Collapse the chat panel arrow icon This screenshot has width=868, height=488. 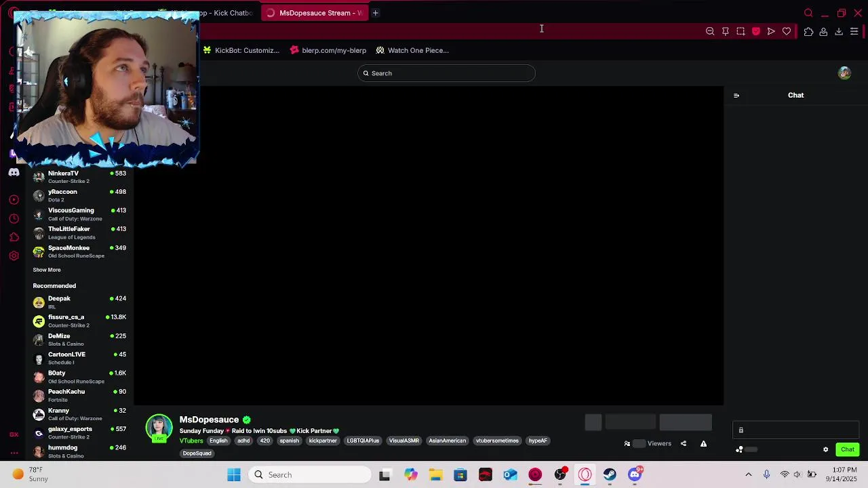click(736, 96)
